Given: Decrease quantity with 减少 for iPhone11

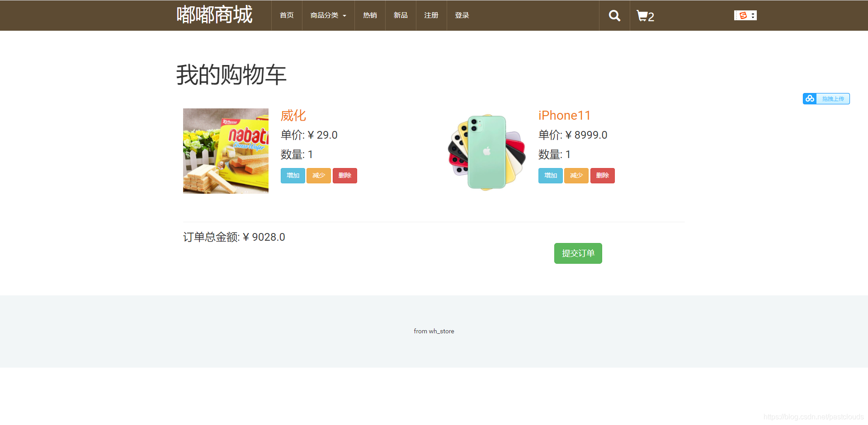Looking at the screenshot, I should [x=576, y=176].
